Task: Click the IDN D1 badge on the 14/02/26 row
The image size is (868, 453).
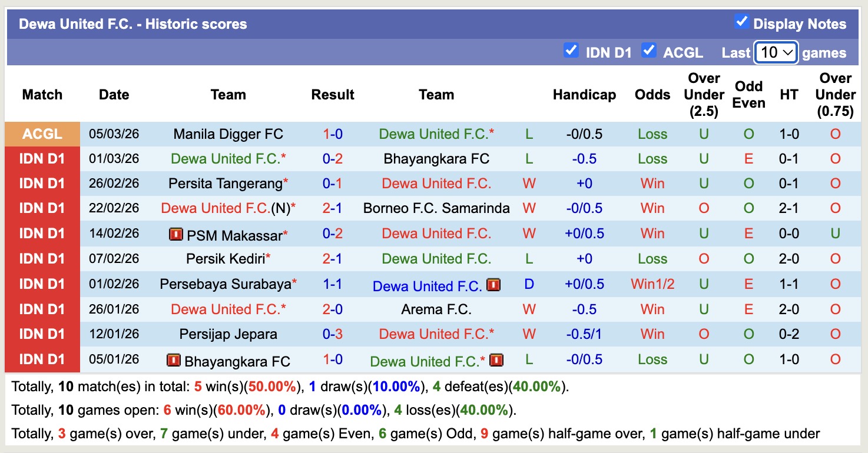Action: point(42,234)
